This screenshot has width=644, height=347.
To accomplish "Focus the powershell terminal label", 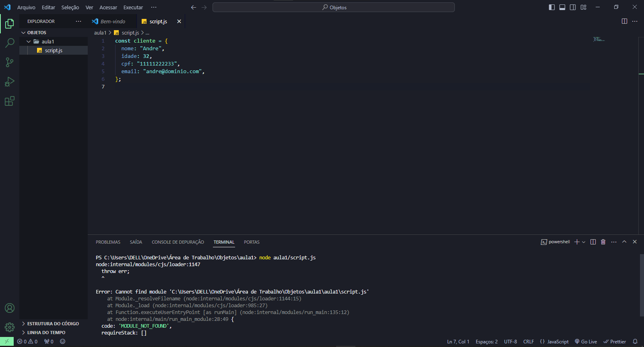I will [x=555, y=242].
